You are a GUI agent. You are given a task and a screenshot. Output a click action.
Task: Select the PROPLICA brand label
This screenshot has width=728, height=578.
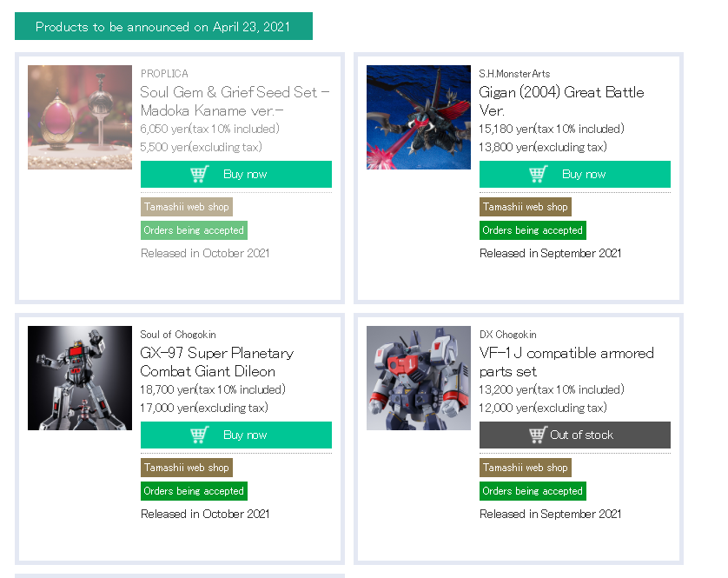(164, 74)
